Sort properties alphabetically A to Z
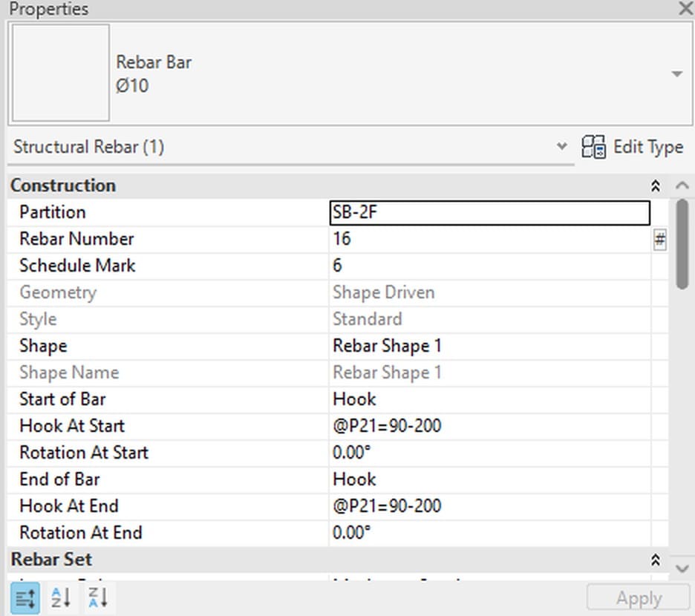 coord(61,598)
